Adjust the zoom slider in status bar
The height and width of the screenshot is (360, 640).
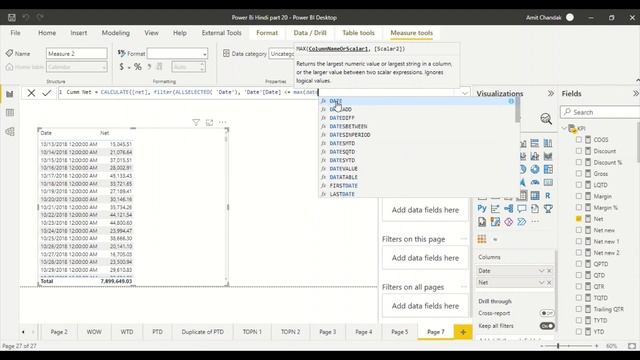click(x=558, y=346)
